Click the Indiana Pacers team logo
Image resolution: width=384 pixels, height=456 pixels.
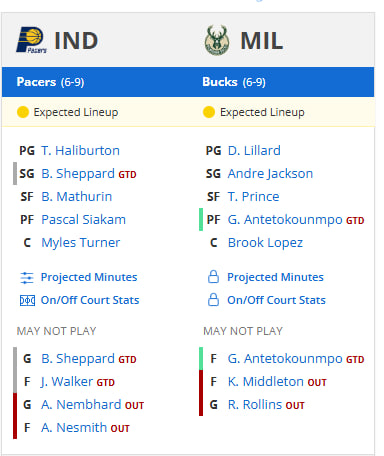point(32,40)
